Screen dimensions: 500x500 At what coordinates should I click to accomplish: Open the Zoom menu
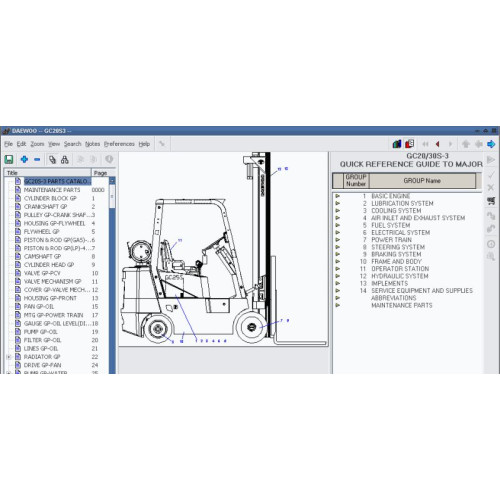point(37,144)
